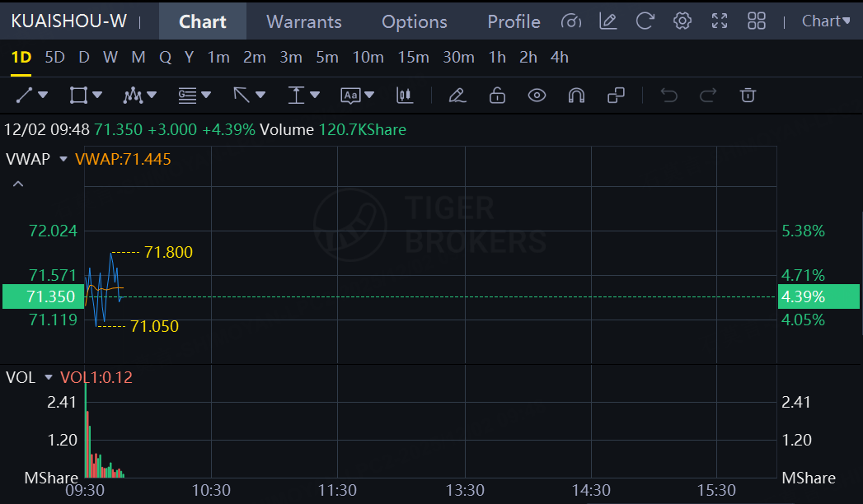Collapse the VWAP panel with the up chevron

tap(18, 184)
